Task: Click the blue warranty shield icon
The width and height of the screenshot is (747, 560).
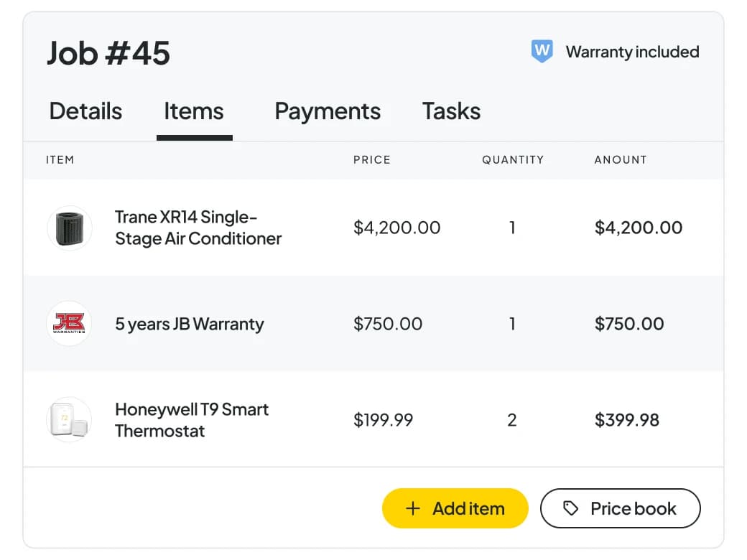Action: (542, 51)
